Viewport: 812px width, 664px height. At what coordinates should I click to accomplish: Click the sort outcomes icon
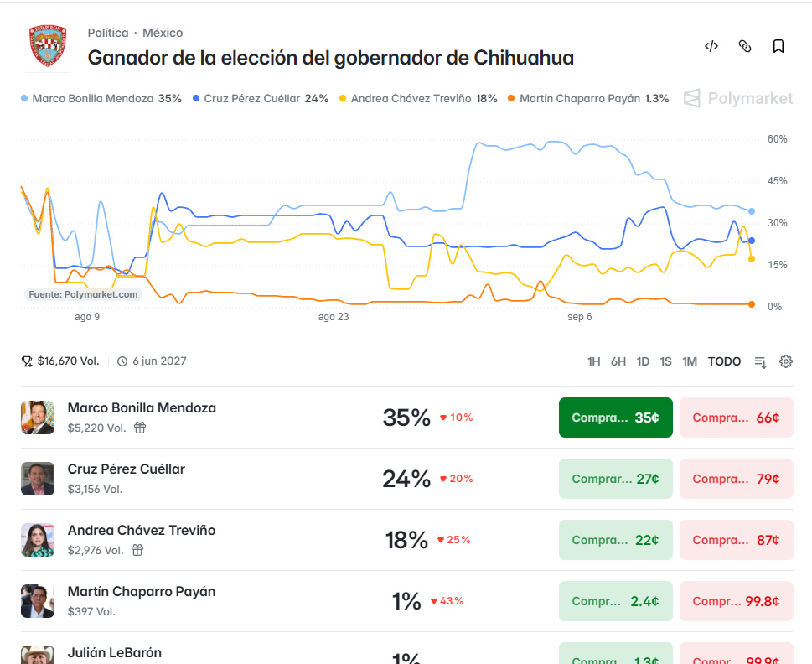coord(760,362)
